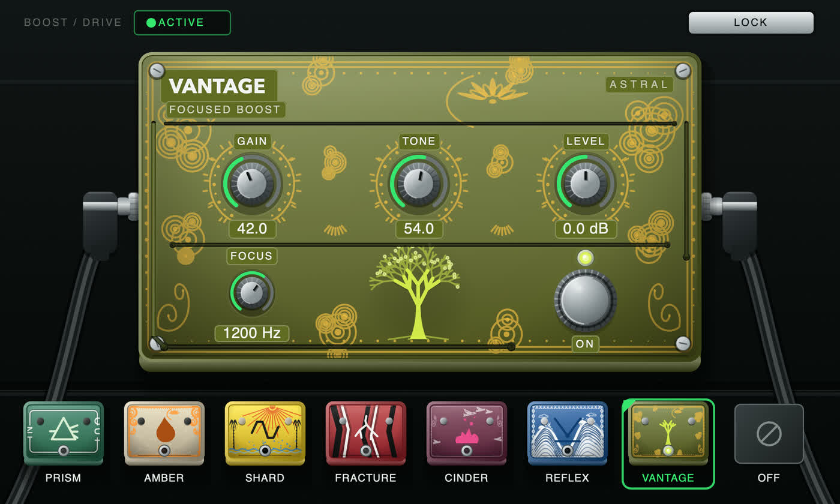Click the Off bypass icon
The height and width of the screenshot is (504, 840).
(769, 433)
